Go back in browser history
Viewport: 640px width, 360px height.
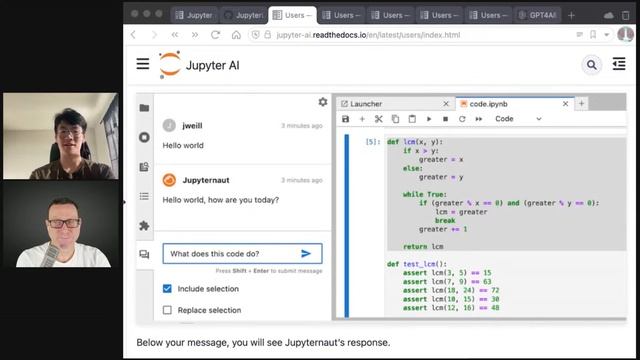(x=133, y=35)
